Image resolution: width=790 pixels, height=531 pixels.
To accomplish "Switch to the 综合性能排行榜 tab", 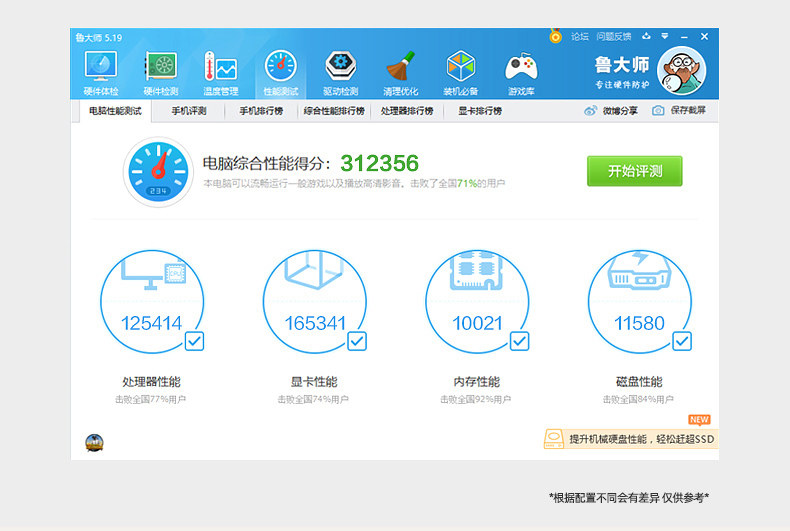I will click(334, 111).
